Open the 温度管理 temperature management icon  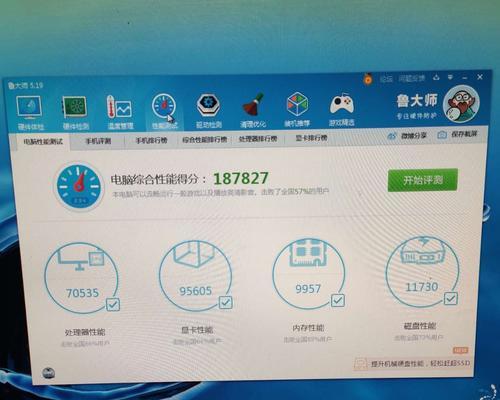(120, 112)
